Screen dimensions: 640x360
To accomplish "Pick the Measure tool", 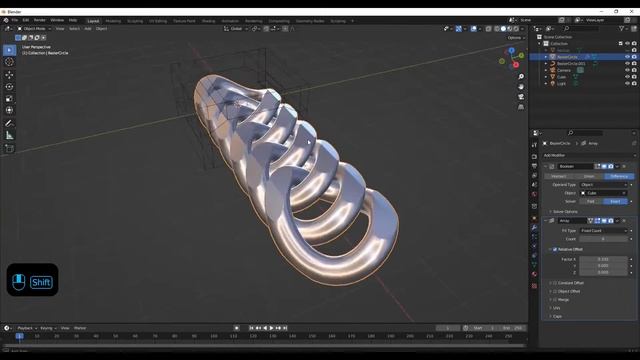I will pyautogui.click(x=9, y=135).
